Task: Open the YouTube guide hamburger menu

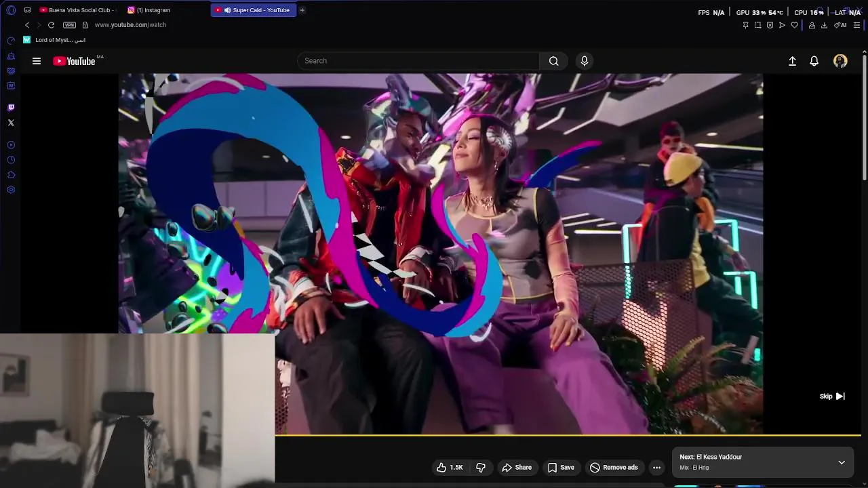Action: pyautogui.click(x=37, y=61)
